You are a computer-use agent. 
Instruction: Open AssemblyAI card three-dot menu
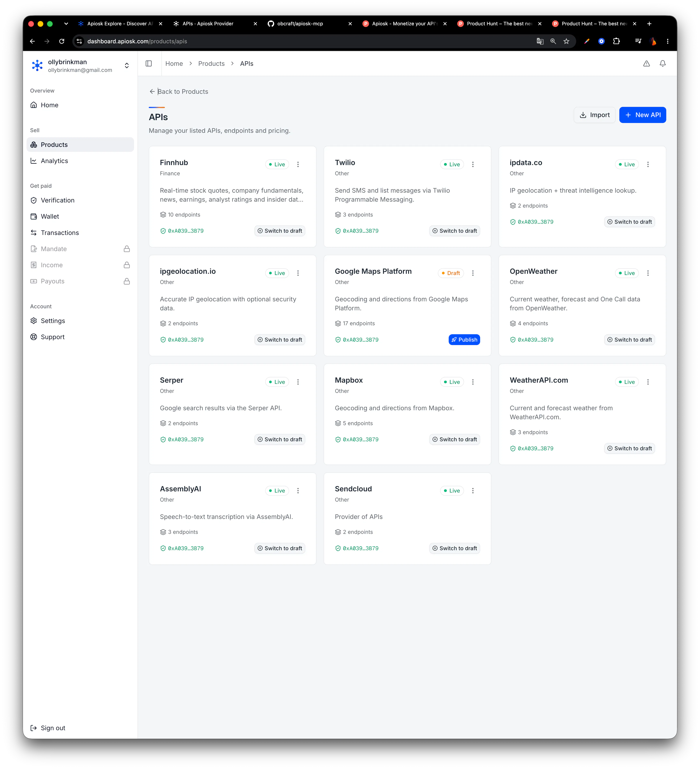[x=298, y=491]
